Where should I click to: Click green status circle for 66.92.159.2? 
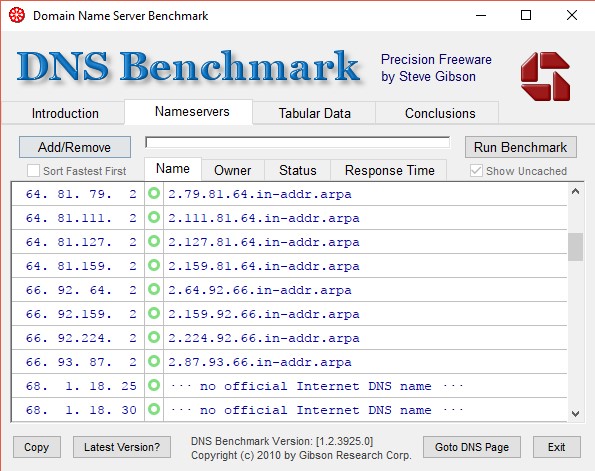[x=154, y=313]
